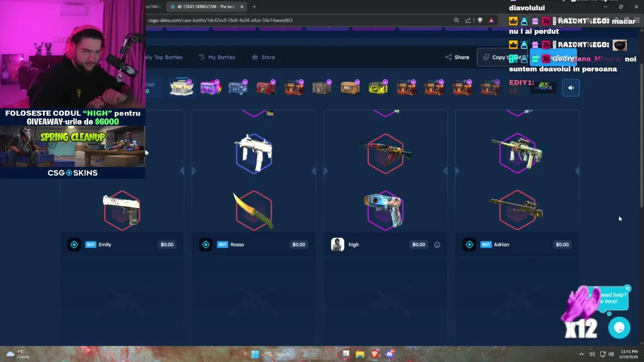Select the yellow case in the case row
The image size is (644, 362).
(378, 87)
